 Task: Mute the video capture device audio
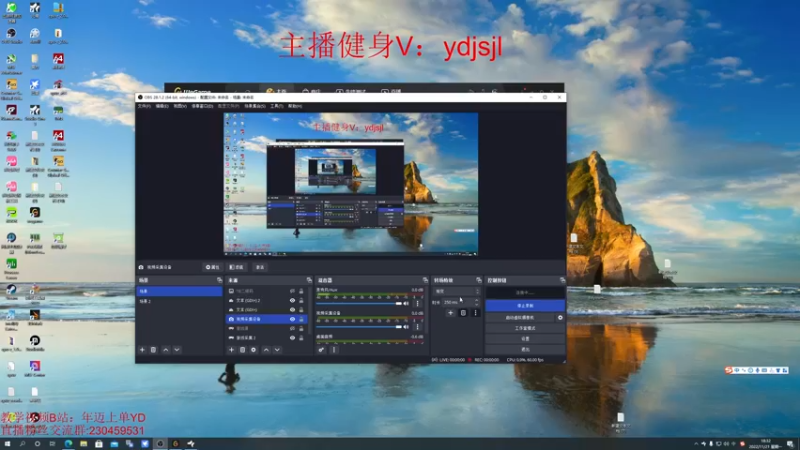pyautogui.click(x=407, y=327)
